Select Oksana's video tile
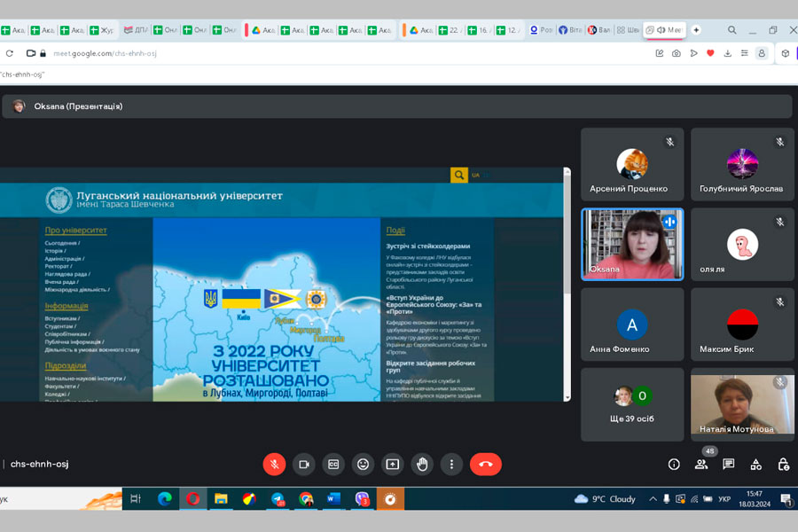 tap(632, 244)
